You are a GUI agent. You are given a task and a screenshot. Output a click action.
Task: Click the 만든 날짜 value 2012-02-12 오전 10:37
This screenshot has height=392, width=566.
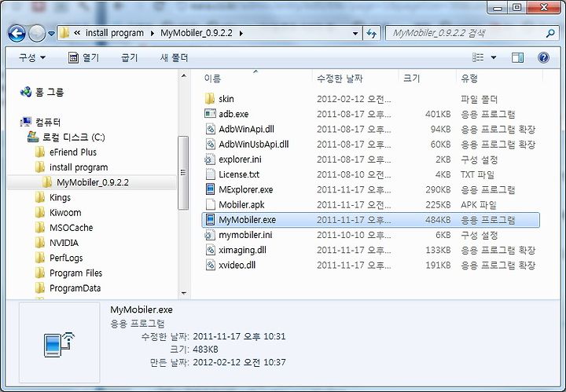pyautogui.click(x=239, y=361)
